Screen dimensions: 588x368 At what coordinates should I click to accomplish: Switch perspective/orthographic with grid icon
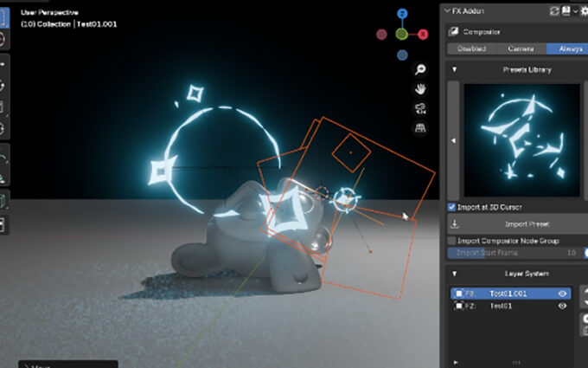pos(420,128)
